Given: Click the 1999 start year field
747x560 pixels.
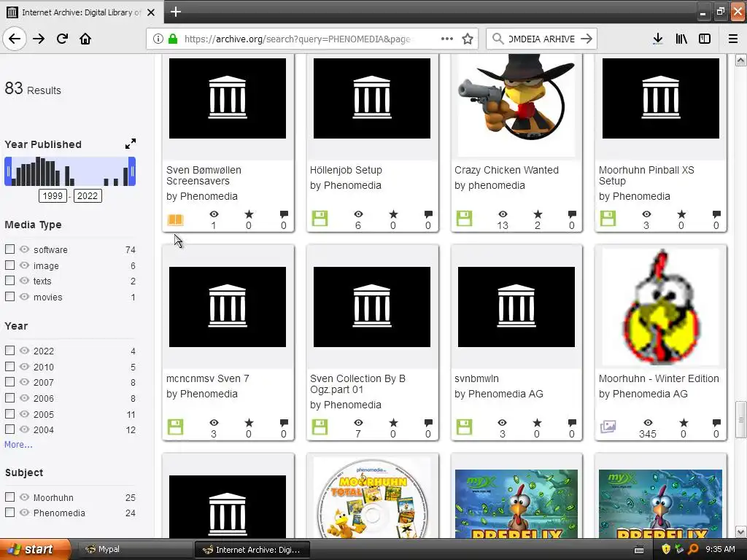Looking at the screenshot, I should (53, 195).
